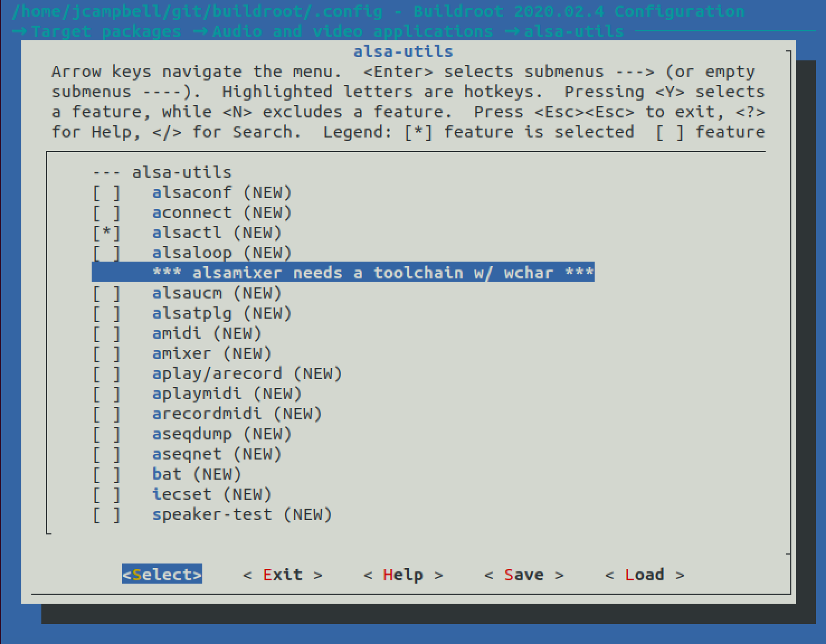Tick the amixer checkbox
The height and width of the screenshot is (644, 826).
tap(106, 354)
